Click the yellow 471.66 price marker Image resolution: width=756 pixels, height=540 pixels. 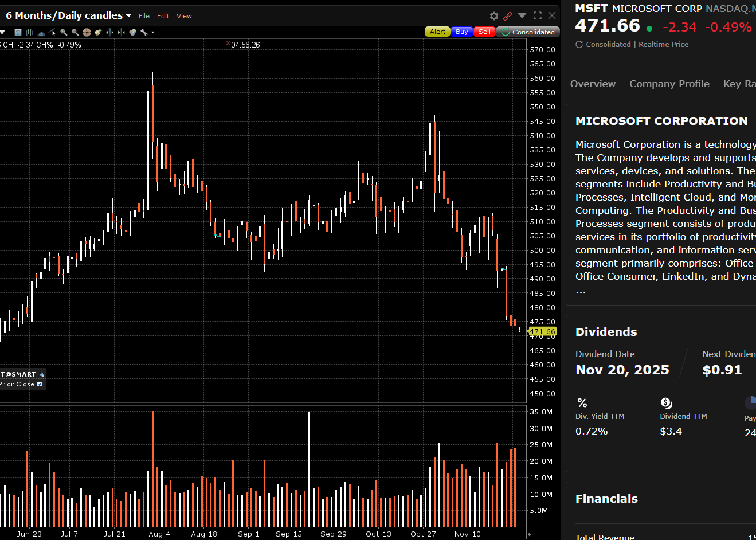point(542,331)
